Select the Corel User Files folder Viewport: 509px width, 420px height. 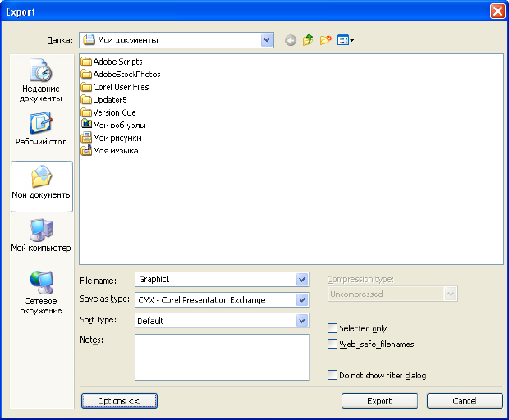coord(120,87)
